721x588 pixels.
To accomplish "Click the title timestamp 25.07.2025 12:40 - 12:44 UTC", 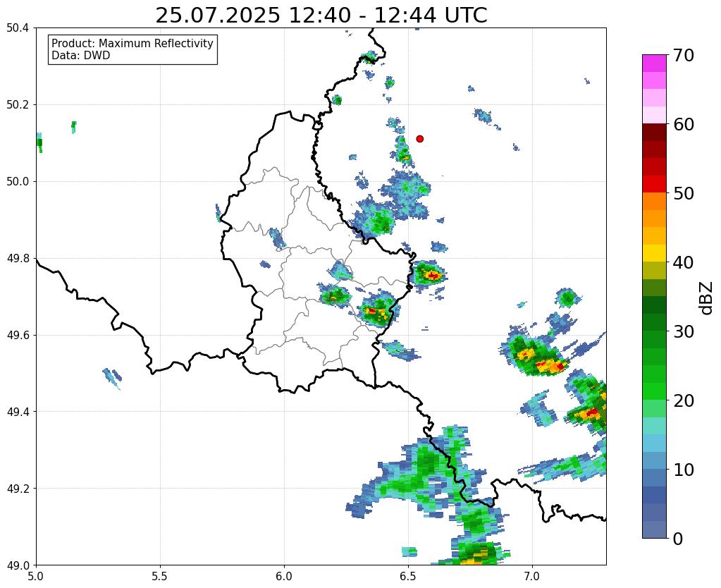I will coord(321,16).
